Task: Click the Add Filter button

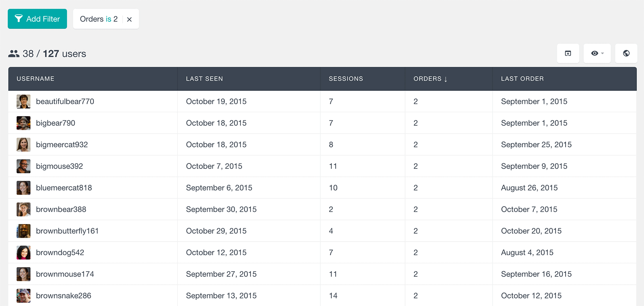Action: coord(37,19)
